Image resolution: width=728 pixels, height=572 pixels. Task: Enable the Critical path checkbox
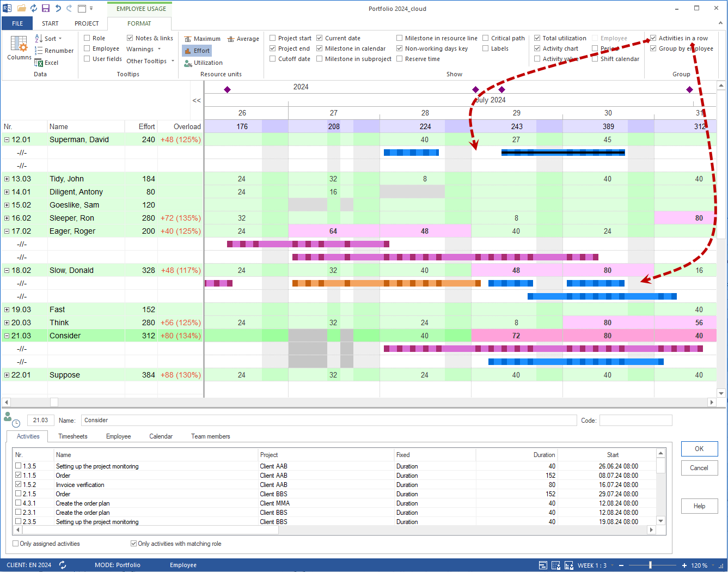[486, 38]
